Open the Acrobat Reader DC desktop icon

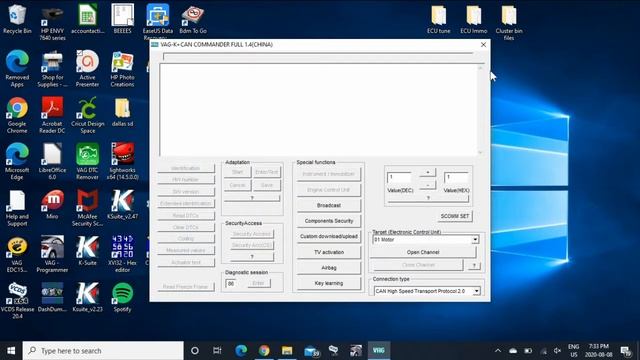click(x=52, y=115)
